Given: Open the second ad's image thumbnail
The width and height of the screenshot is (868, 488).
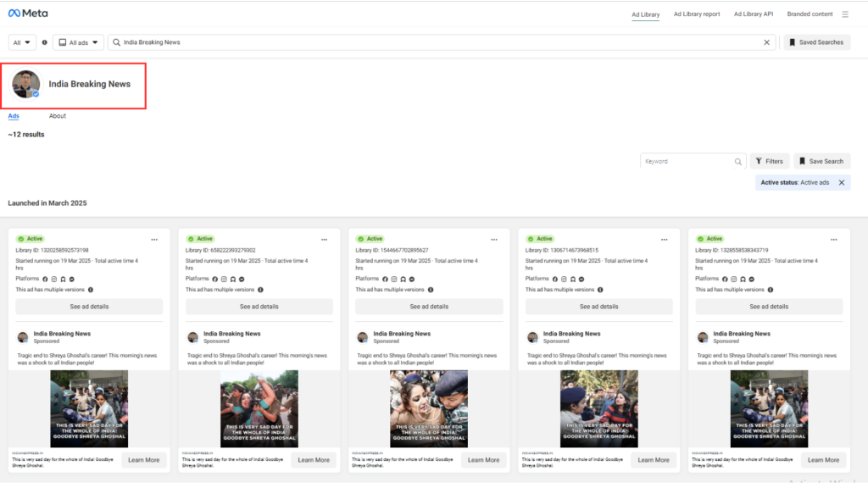Looking at the screenshot, I should (259, 409).
